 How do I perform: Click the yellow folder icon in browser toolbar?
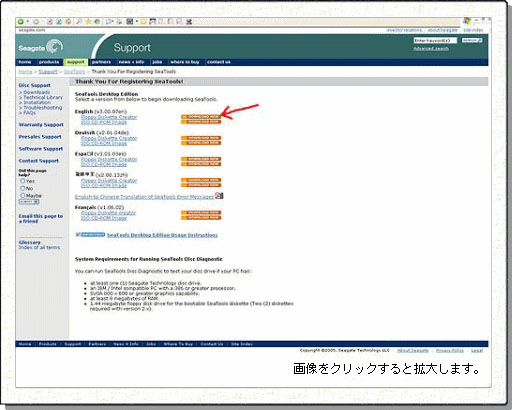144,22
